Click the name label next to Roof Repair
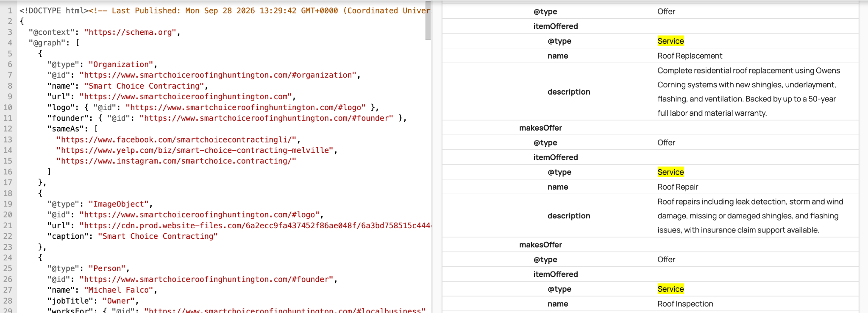 (558, 187)
